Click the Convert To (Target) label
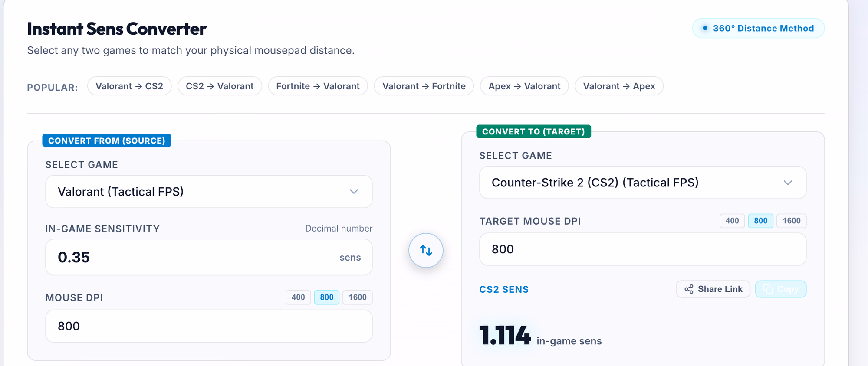 point(533,131)
